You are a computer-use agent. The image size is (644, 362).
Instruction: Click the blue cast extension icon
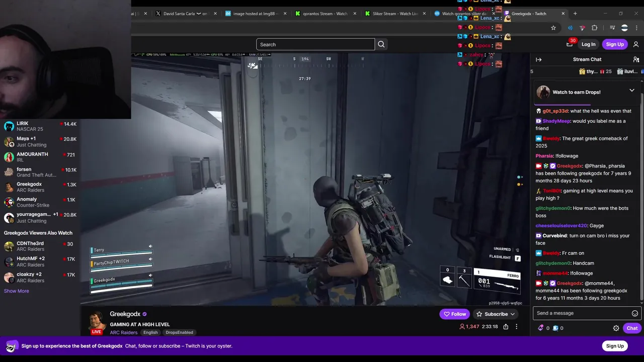click(x=570, y=28)
